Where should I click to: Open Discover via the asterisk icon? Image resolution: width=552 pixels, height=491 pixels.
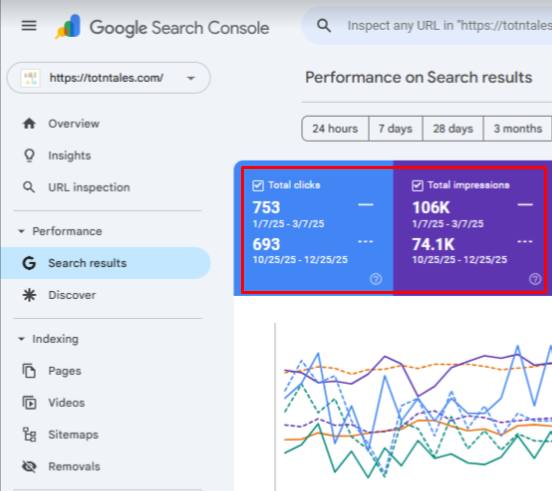[x=29, y=295]
